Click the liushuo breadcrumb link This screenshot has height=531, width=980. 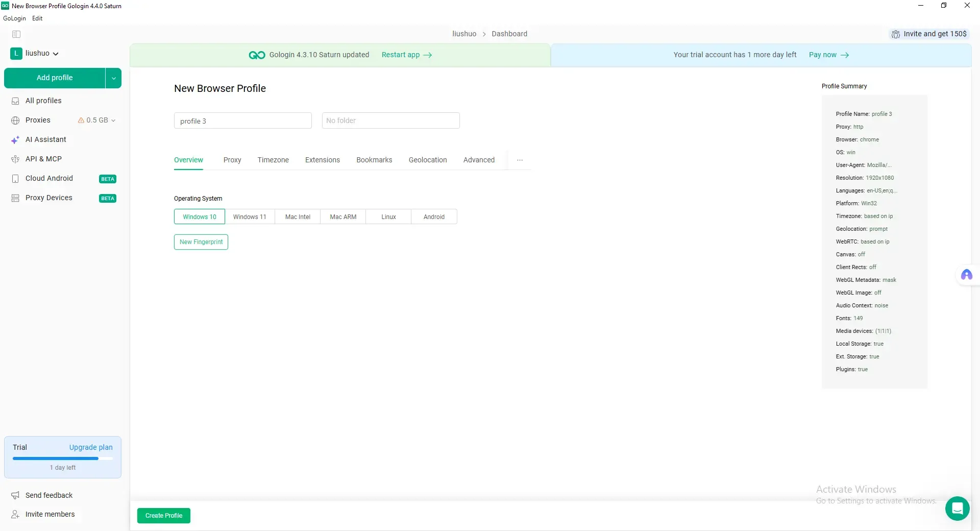[464, 34]
